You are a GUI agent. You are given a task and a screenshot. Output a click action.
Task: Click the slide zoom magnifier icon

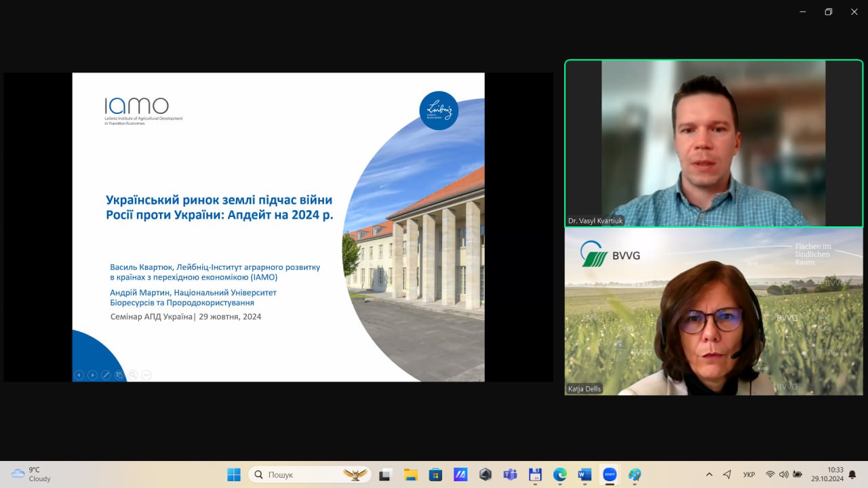(133, 375)
